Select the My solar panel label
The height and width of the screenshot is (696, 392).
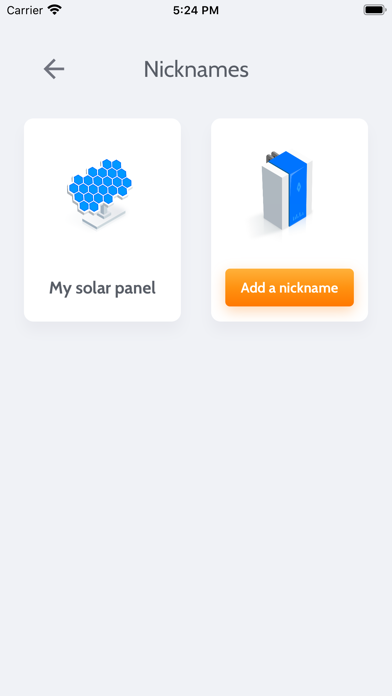(x=103, y=288)
